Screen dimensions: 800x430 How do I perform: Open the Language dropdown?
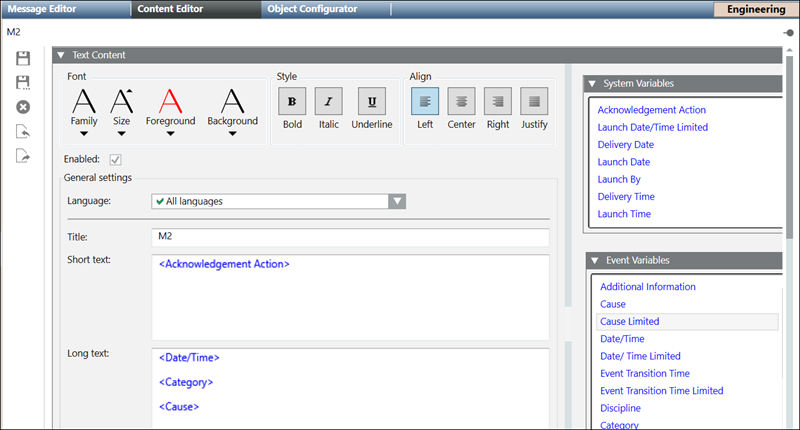tap(397, 201)
